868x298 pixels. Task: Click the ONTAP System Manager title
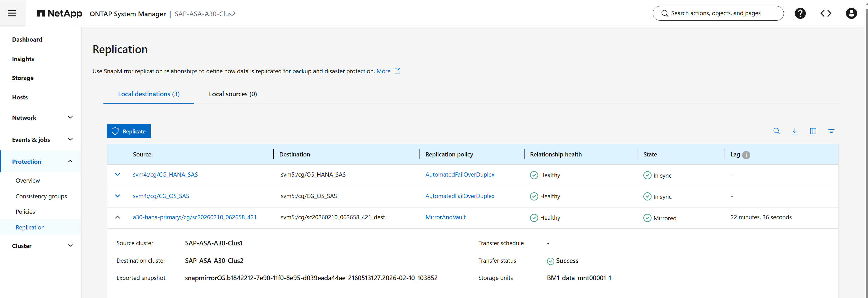pyautogui.click(x=128, y=14)
